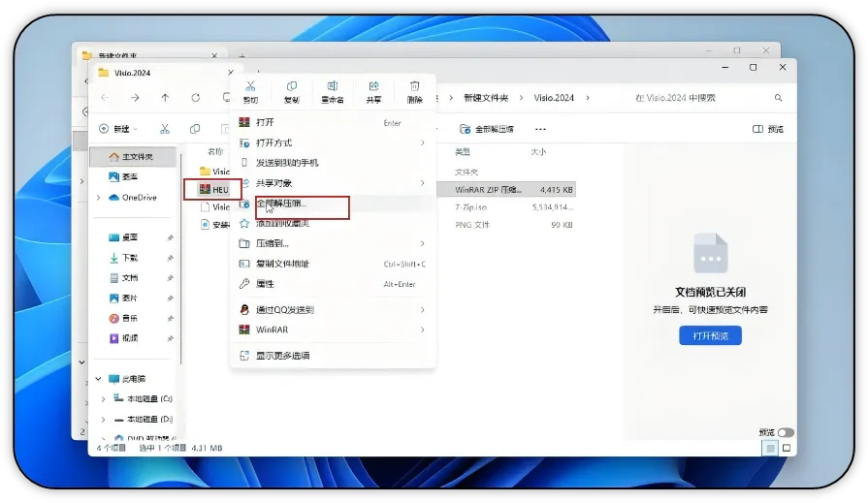Go forward with the right arrow button
Screen dimensions: 868x503
click(135, 98)
